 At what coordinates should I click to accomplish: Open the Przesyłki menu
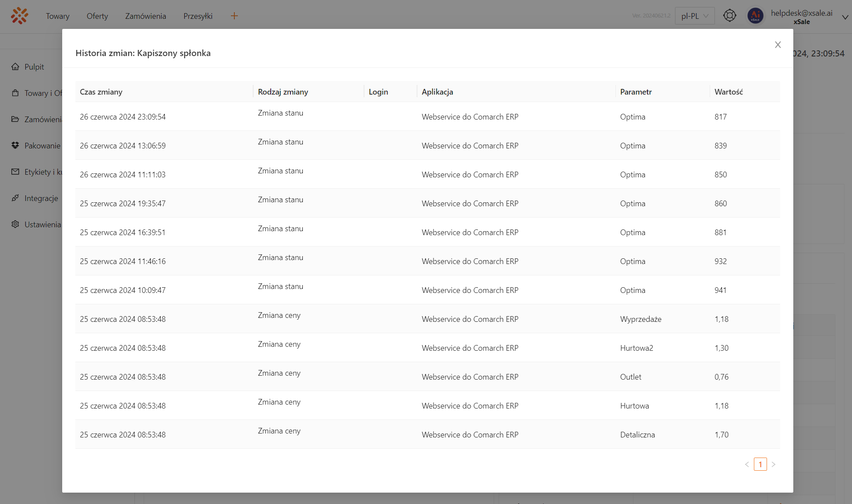coord(198,16)
